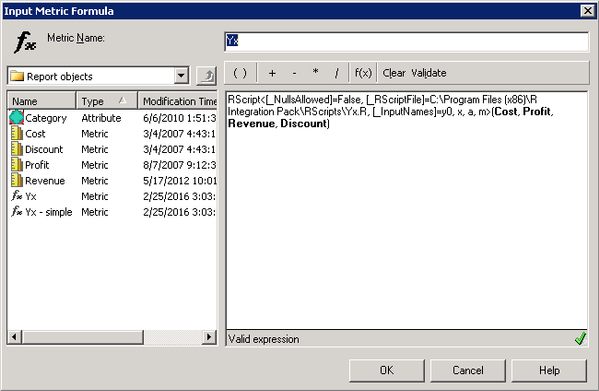
Task: Click the folder icon in Report objects box
Action: click(17, 76)
